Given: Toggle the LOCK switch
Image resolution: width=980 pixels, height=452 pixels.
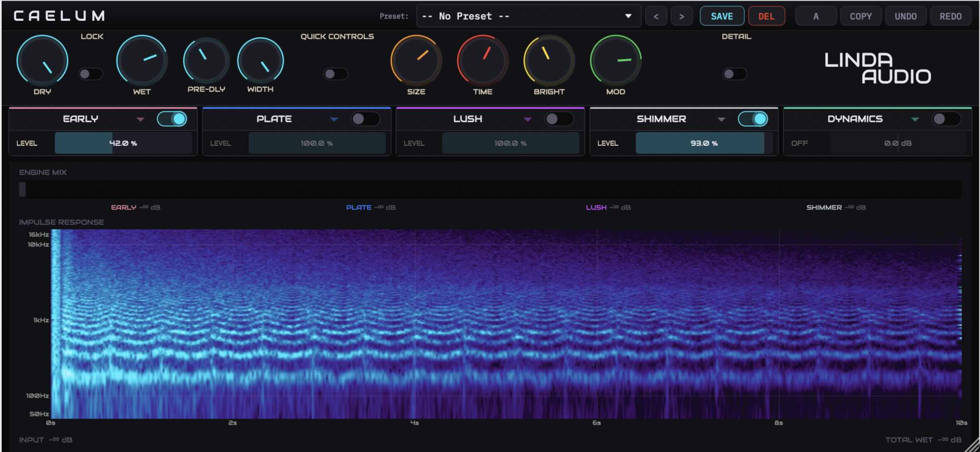Looking at the screenshot, I should click(91, 74).
